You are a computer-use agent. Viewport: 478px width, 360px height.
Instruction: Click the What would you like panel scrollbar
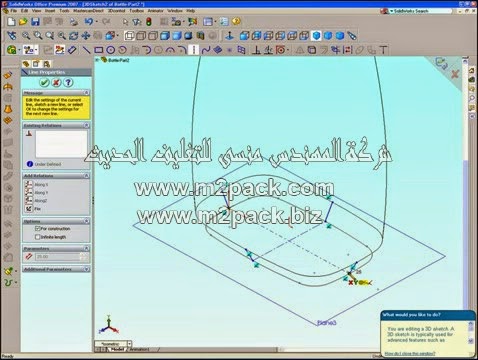click(x=471, y=332)
